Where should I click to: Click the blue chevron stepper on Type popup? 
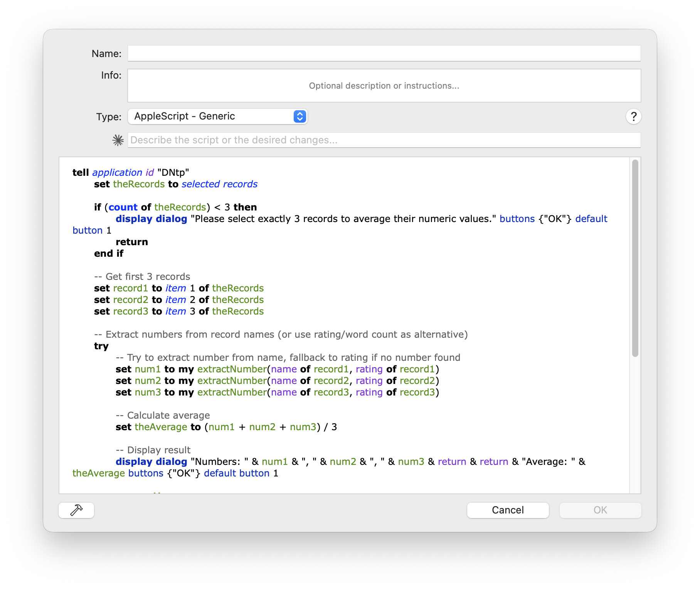[x=300, y=116]
